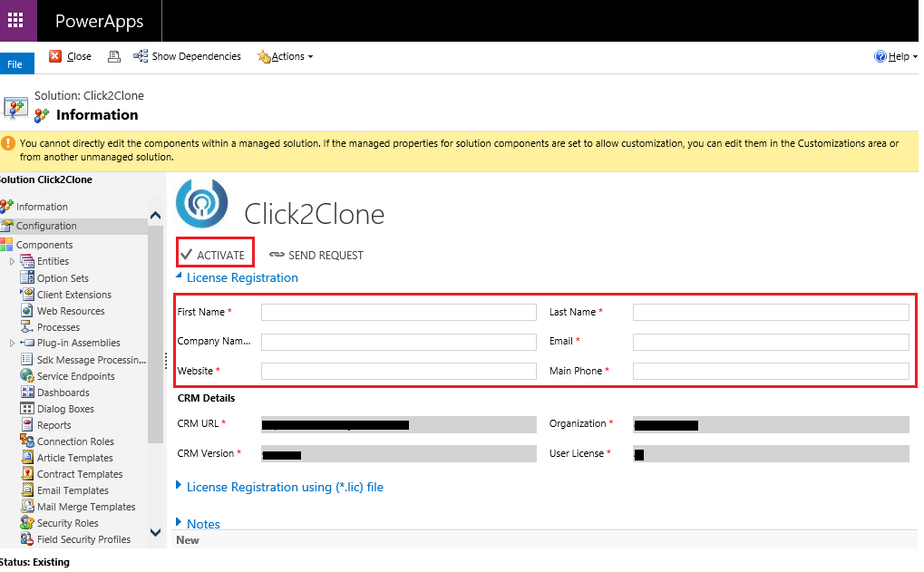Click inside the First Name field

pyautogui.click(x=399, y=312)
